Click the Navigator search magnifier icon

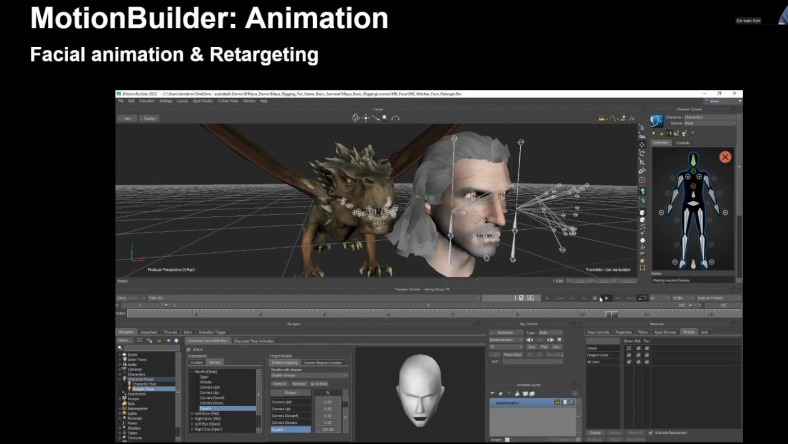click(120, 347)
